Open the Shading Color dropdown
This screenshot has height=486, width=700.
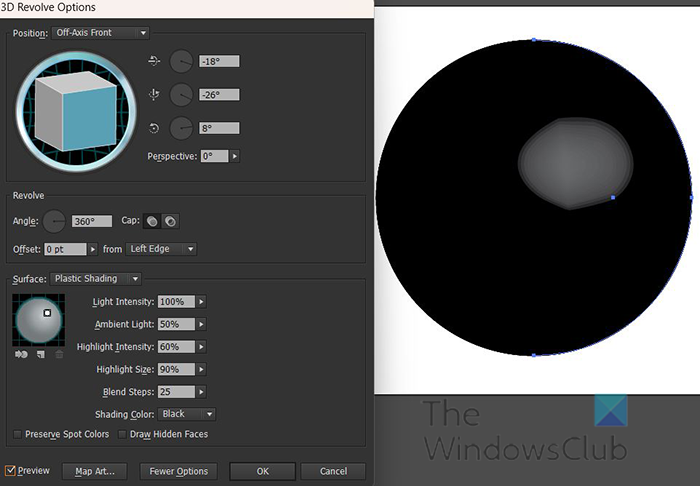[x=187, y=414]
